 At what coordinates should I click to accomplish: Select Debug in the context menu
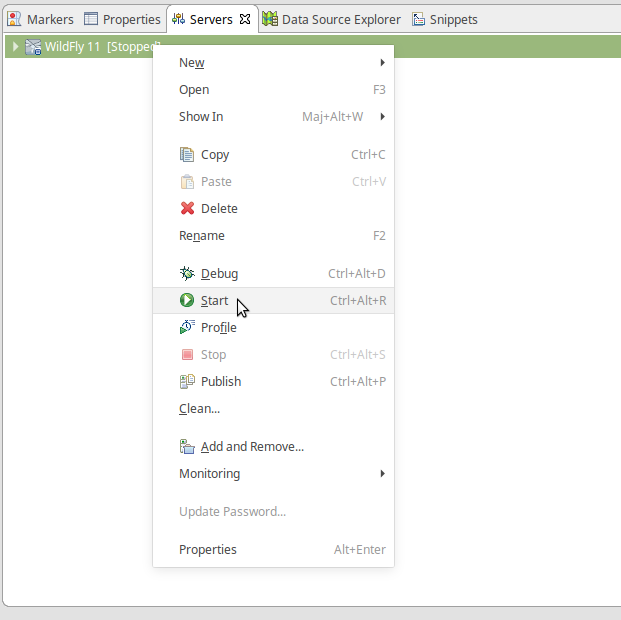273,274
